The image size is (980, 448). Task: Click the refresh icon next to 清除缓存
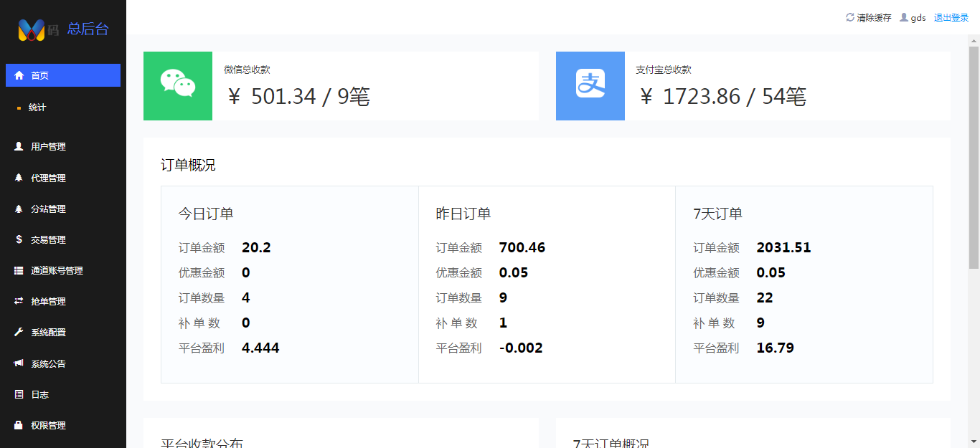[850, 17]
